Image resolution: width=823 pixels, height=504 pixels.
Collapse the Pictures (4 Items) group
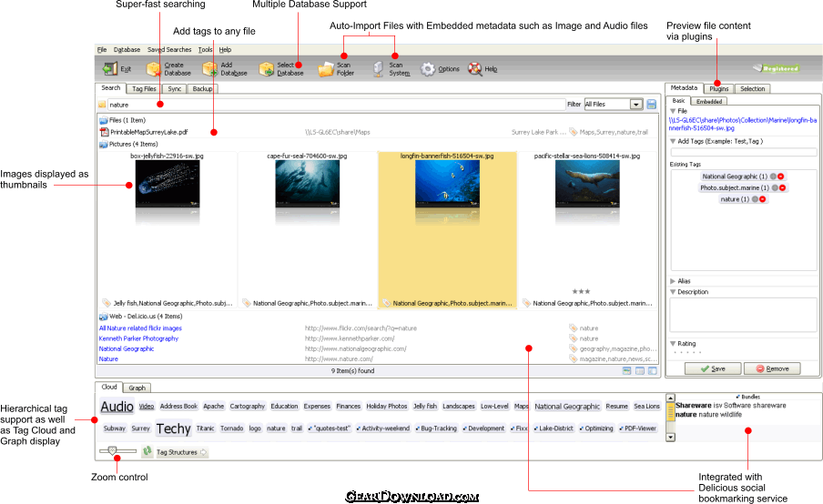(104, 145)
